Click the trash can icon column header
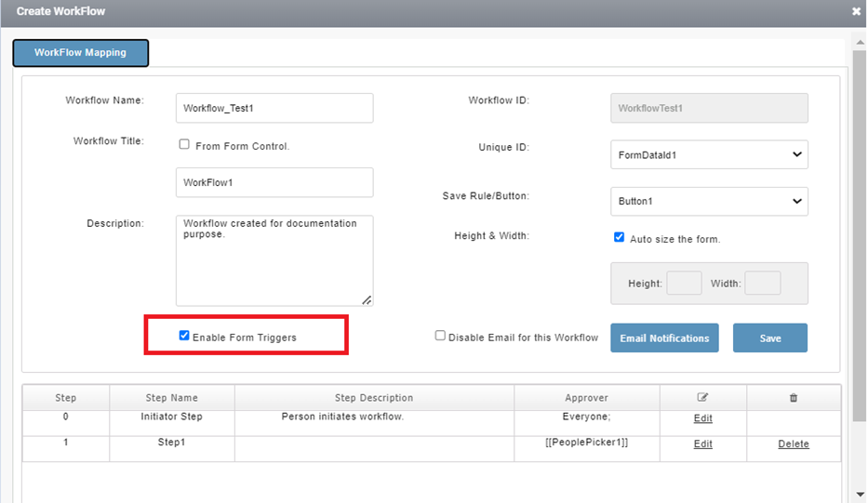 click(794, 398)
